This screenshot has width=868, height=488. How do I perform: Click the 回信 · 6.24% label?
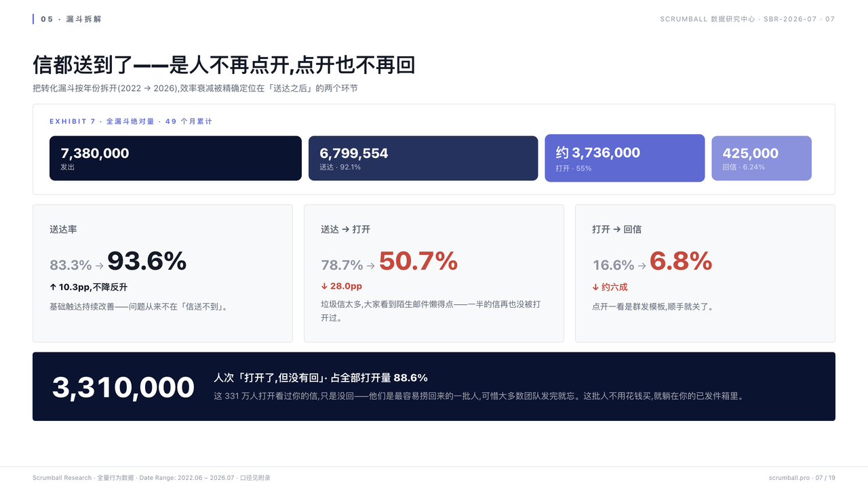[744, 167]
